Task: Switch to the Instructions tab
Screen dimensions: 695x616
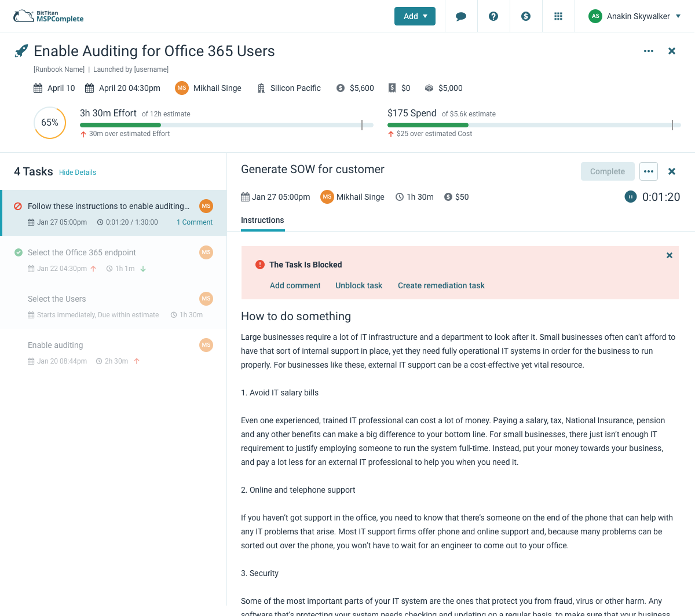Action: point(262,221)
